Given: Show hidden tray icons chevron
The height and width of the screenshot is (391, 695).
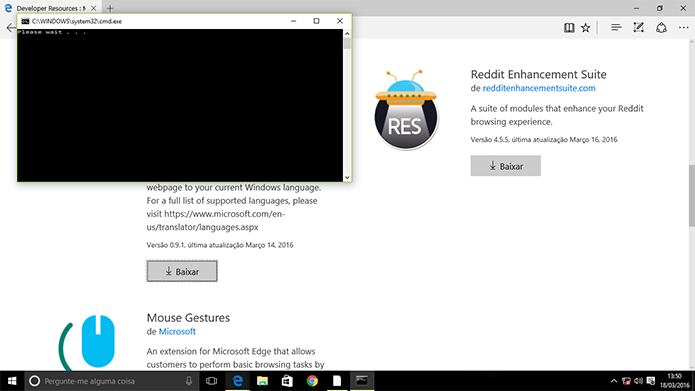Looking at the screenshot, I should (614, 381).
